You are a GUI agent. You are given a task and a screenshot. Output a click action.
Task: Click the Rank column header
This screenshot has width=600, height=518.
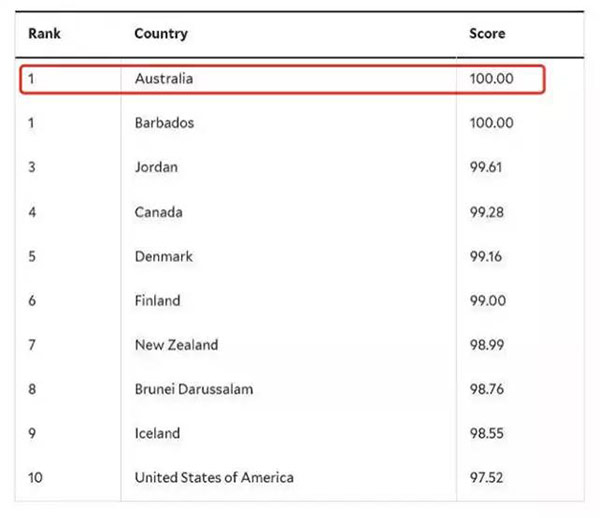[x=44, y=34]
